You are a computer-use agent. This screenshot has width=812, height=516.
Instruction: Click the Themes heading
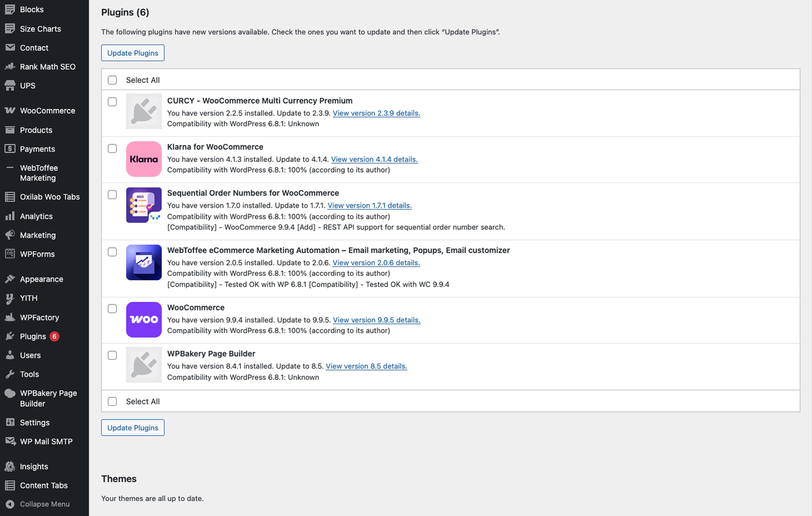click(119, 479)
